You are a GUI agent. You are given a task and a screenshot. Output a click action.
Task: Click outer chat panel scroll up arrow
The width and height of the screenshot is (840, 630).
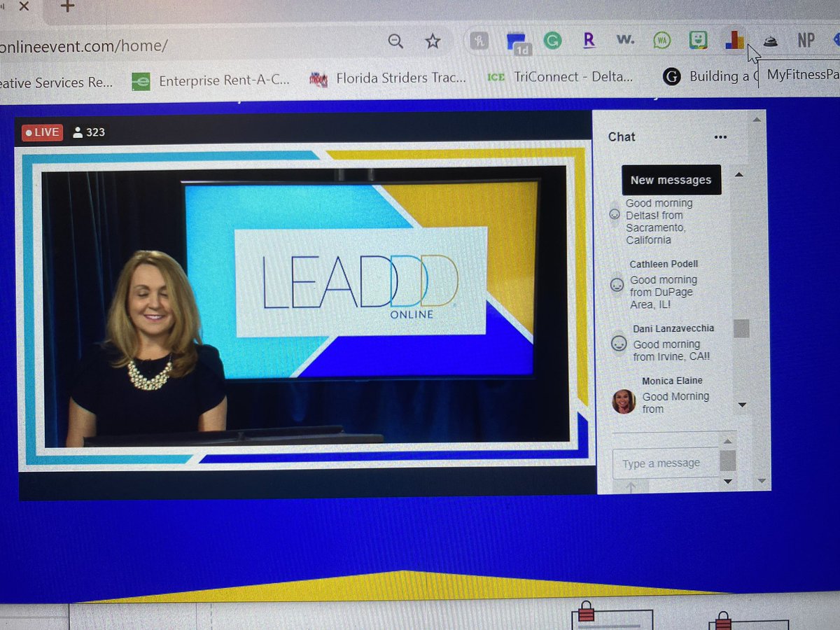pos(755,120)
